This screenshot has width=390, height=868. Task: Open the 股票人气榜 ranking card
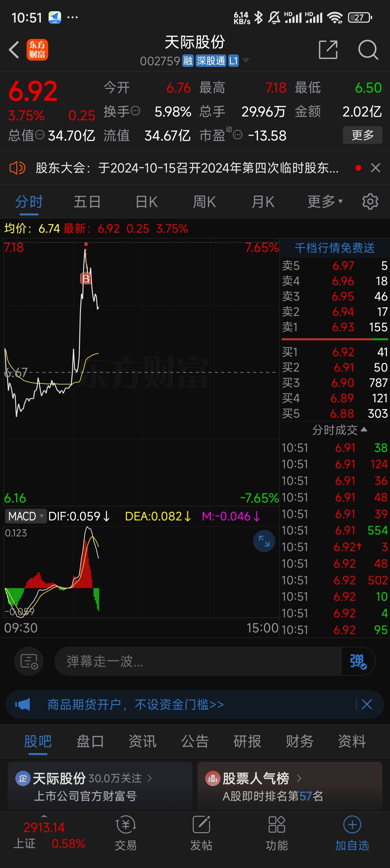click(290, 786)
